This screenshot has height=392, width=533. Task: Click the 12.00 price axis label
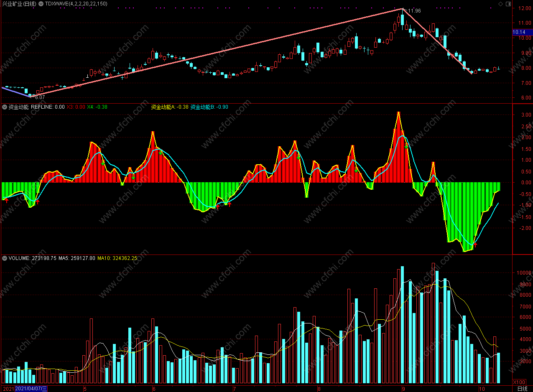(524, 8)
